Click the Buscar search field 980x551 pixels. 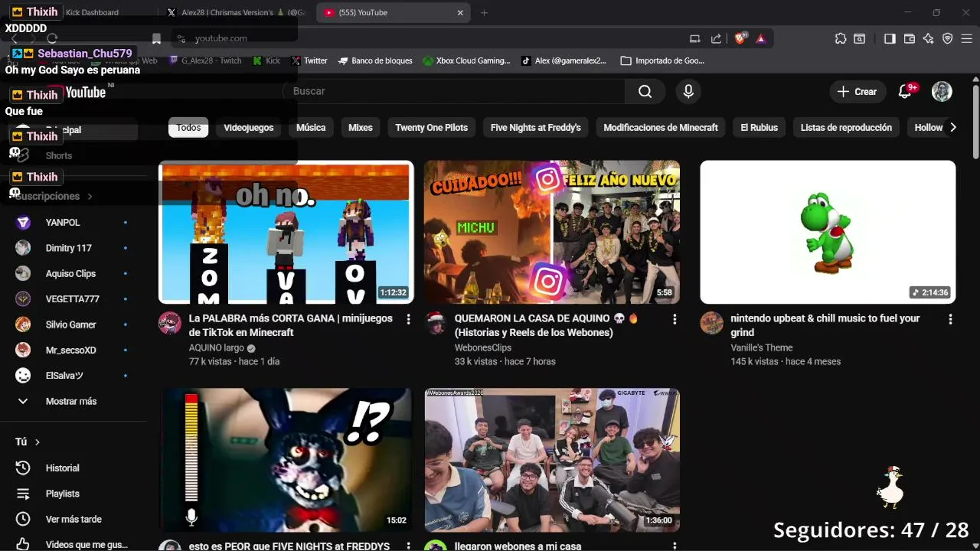pos(456,91)
